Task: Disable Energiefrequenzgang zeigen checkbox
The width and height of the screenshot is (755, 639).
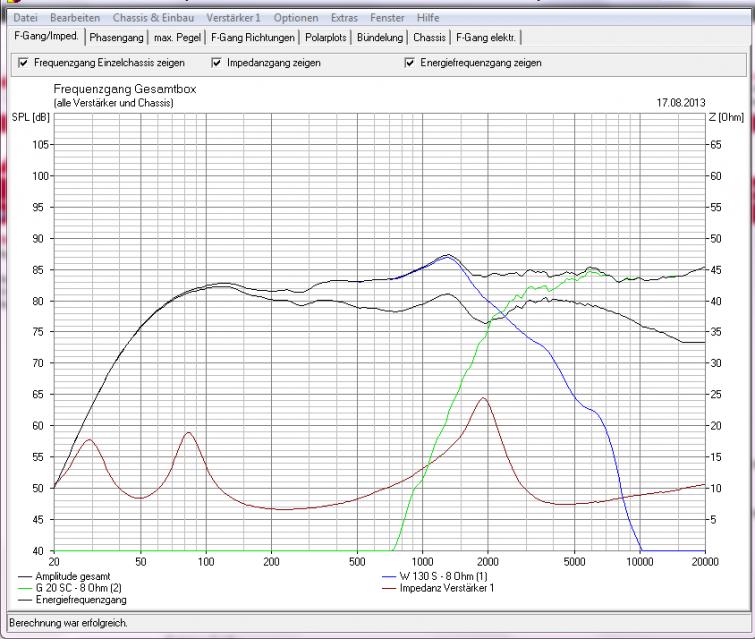Action: point(409,63)
